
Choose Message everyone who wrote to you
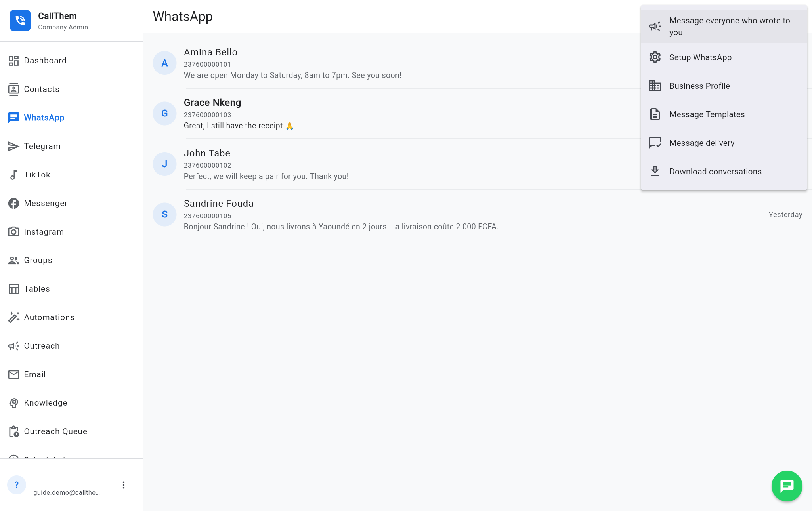tap(724, 26)
